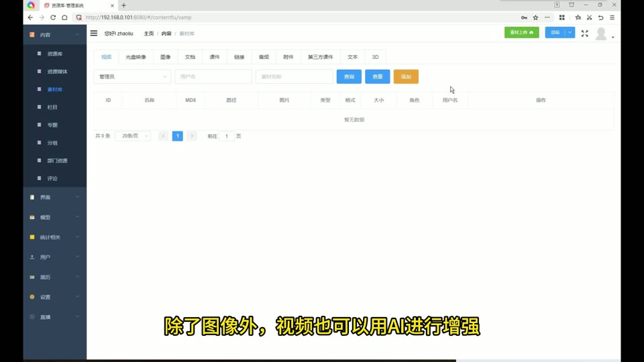Click the colorful browser logo icon

pos(31,5)
